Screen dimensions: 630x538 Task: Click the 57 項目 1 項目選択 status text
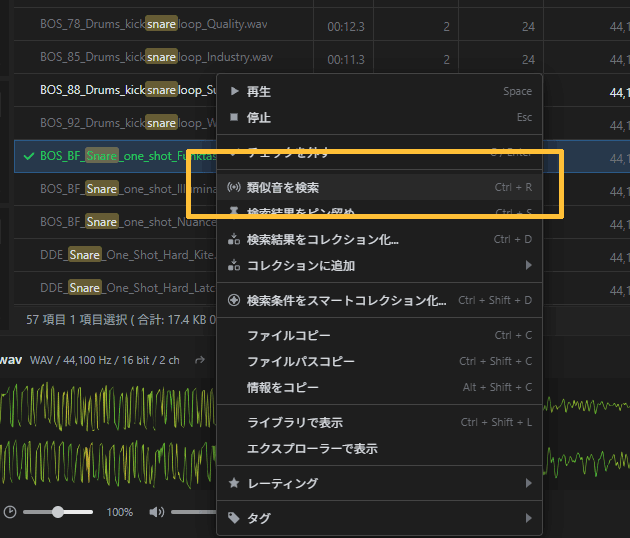(x=121, y=320)
